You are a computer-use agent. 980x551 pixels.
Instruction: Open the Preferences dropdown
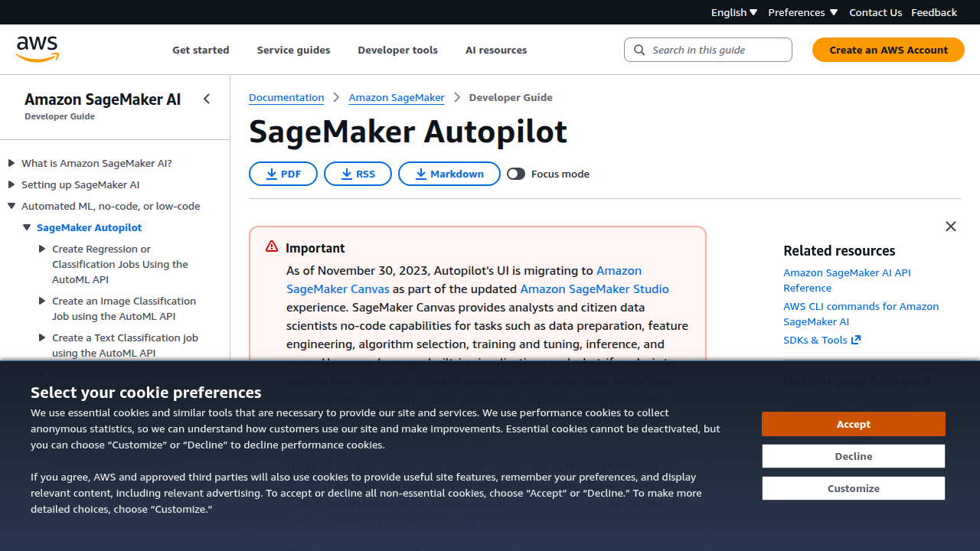(x=803, y=12)
